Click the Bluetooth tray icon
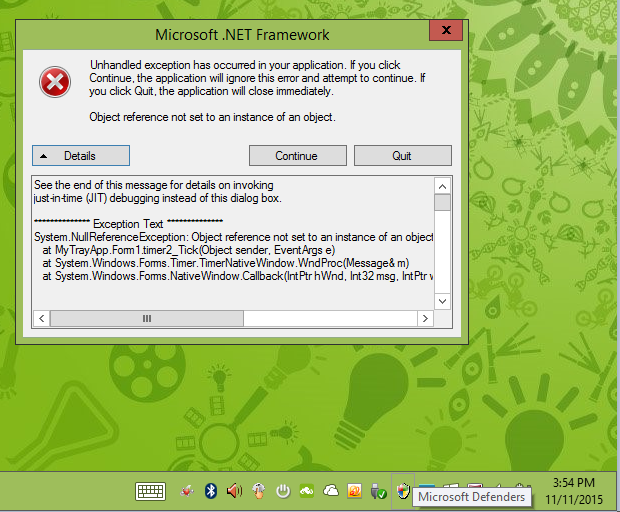Viewport: 620px width, 512px height. click(211, 491)
